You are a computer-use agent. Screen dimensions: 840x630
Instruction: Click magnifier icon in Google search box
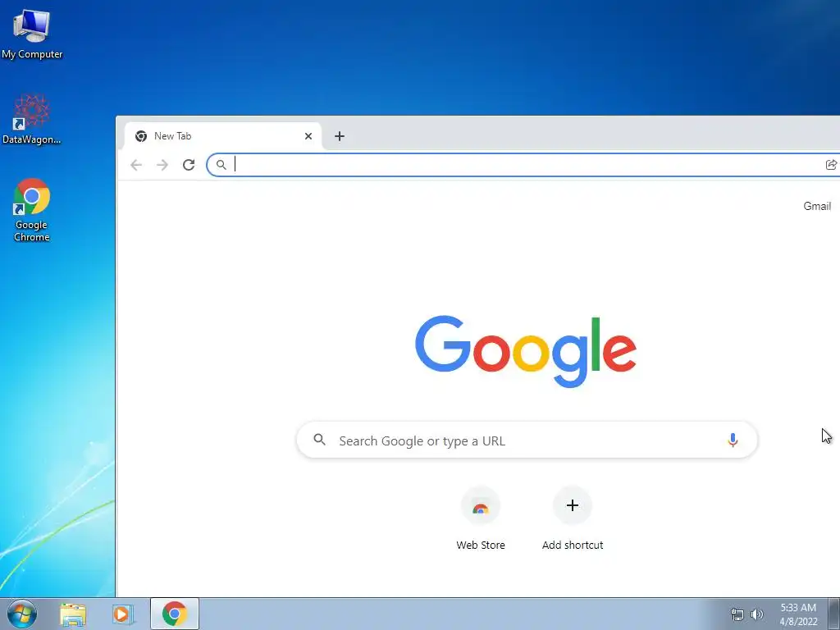319,440
